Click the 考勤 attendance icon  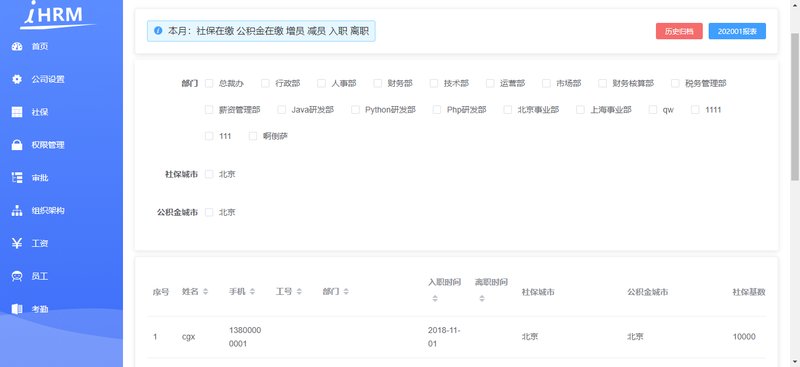coord(17,309)
